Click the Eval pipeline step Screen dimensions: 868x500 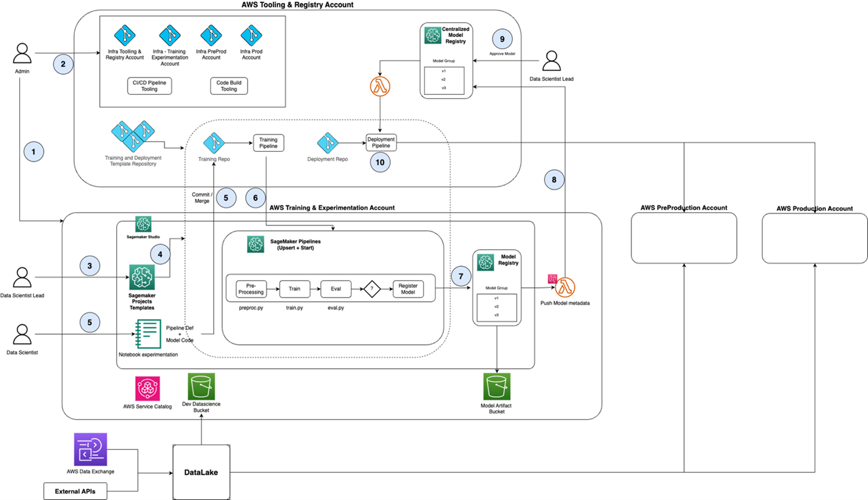[334, 288]
